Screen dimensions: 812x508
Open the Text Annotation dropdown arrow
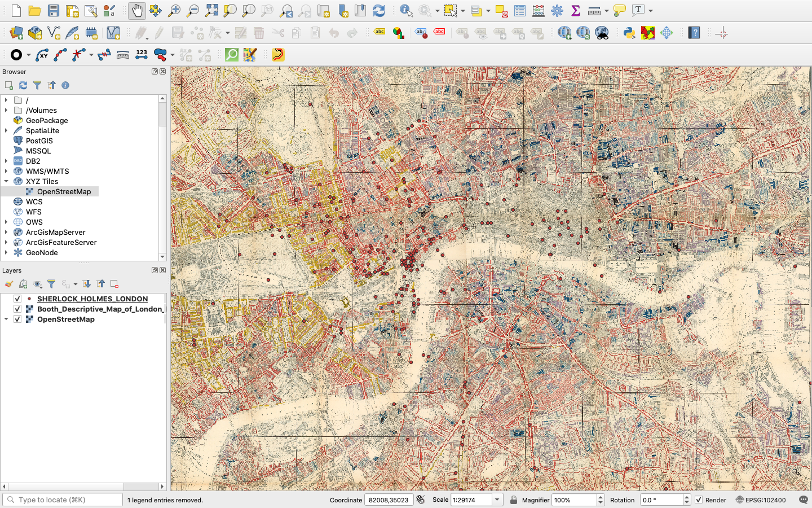coord(650,11)
